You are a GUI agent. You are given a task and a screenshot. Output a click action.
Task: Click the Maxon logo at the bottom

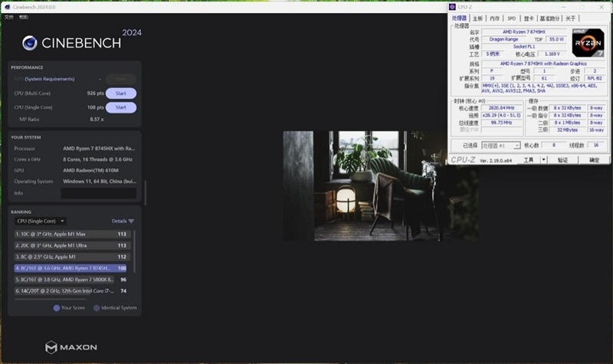[70, 347]
